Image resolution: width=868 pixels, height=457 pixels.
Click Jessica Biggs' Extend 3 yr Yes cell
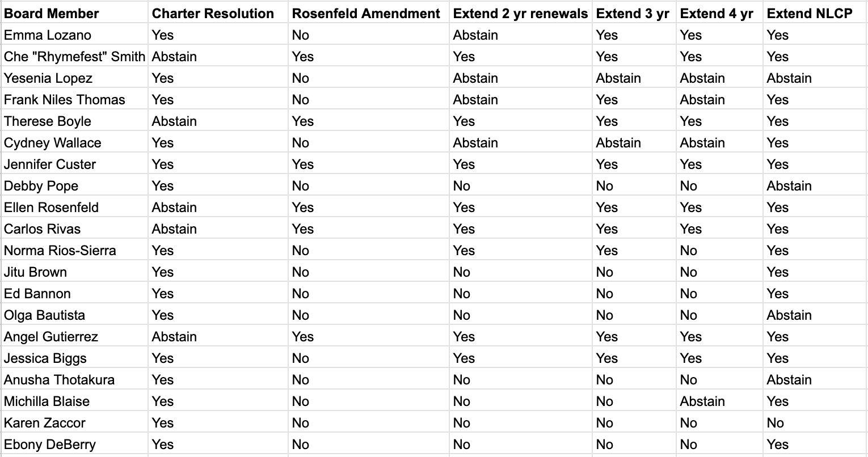pos(635,358)
